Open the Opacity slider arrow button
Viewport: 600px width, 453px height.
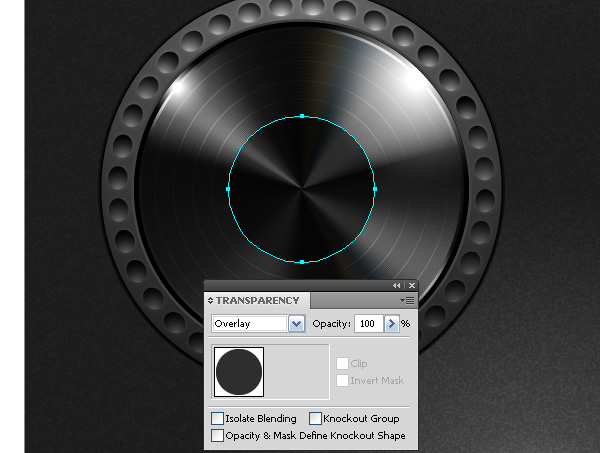coord(391,324)
